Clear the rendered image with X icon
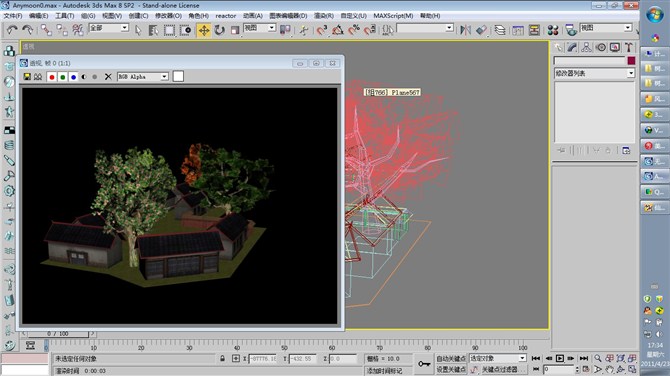This screenshot has height=376, width=670. [x=108, y=76]
